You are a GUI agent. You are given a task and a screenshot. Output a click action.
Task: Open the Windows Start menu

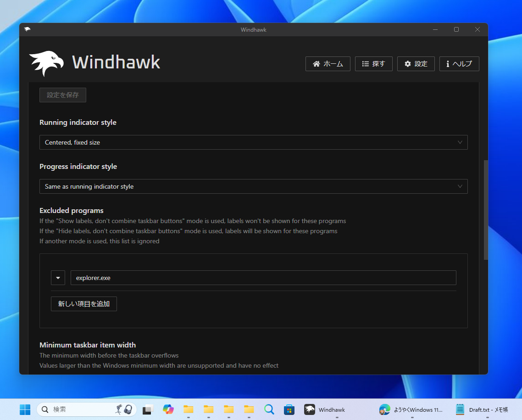click(x=25, y=409)
